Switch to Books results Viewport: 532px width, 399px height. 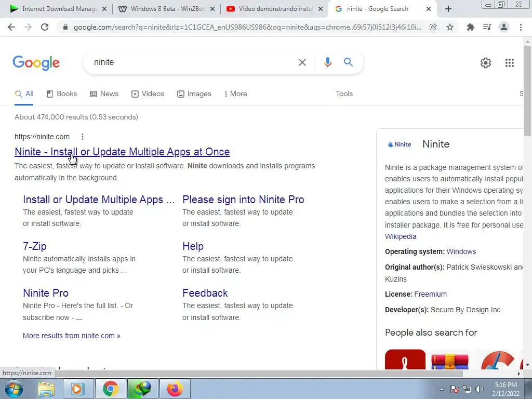[62, 94]
